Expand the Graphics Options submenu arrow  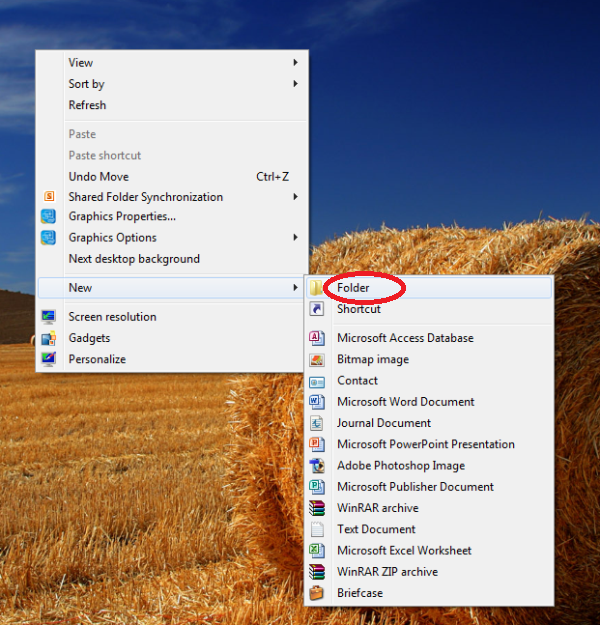pyautogui.click(x=295, y=238)
